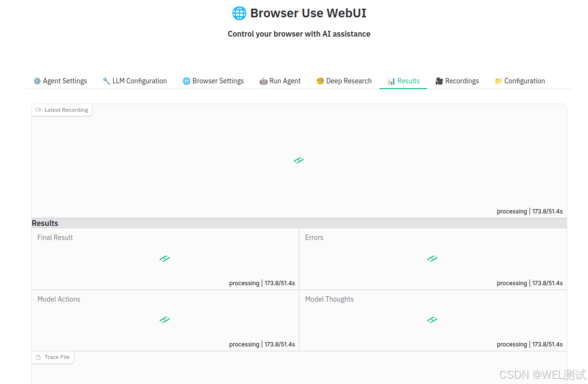Screen dimensions: 588x384
Task: Open the Agent Settings tab
Action: click(60, 81)
